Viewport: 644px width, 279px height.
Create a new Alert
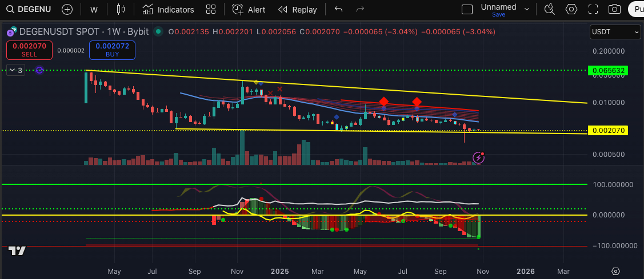(x=249, y=10)
